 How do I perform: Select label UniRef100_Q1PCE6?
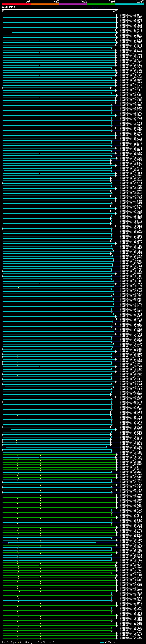(131, 278)
